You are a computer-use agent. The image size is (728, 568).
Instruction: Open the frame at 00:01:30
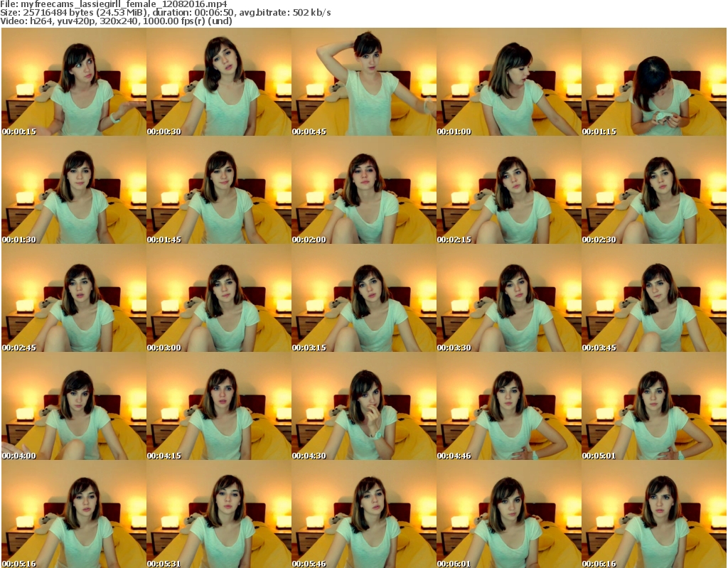74,190
